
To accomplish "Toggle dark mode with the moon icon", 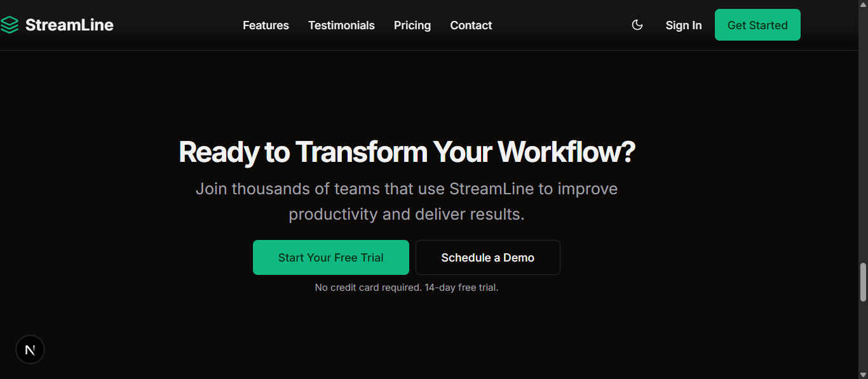I will point(637,25).
